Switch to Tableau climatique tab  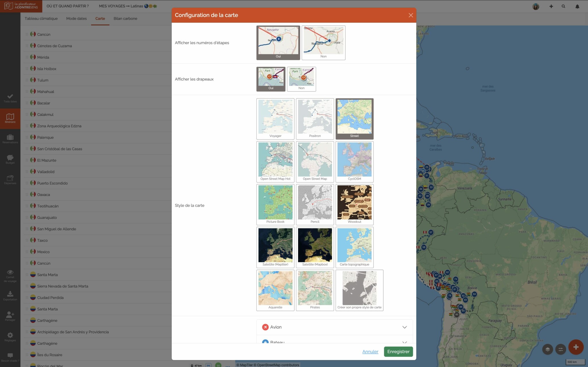point(41,18)
